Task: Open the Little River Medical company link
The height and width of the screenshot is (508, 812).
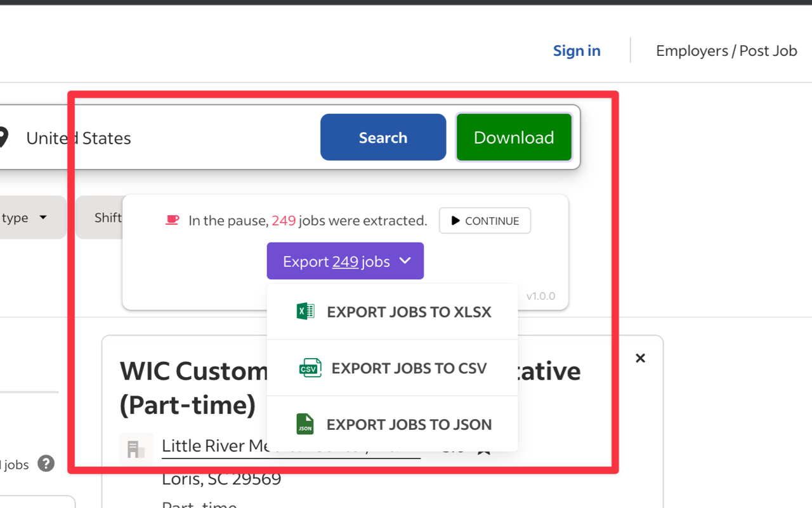Action: tap(291, 446)
